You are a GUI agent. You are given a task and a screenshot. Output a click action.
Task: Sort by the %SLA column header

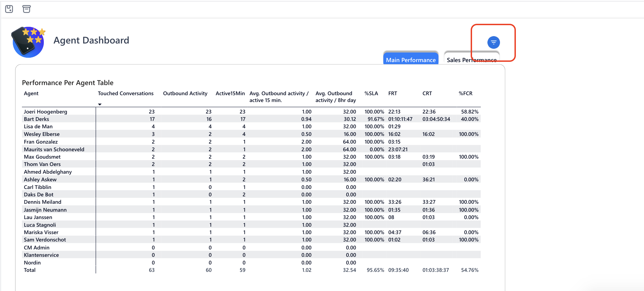tap(371, 93)
